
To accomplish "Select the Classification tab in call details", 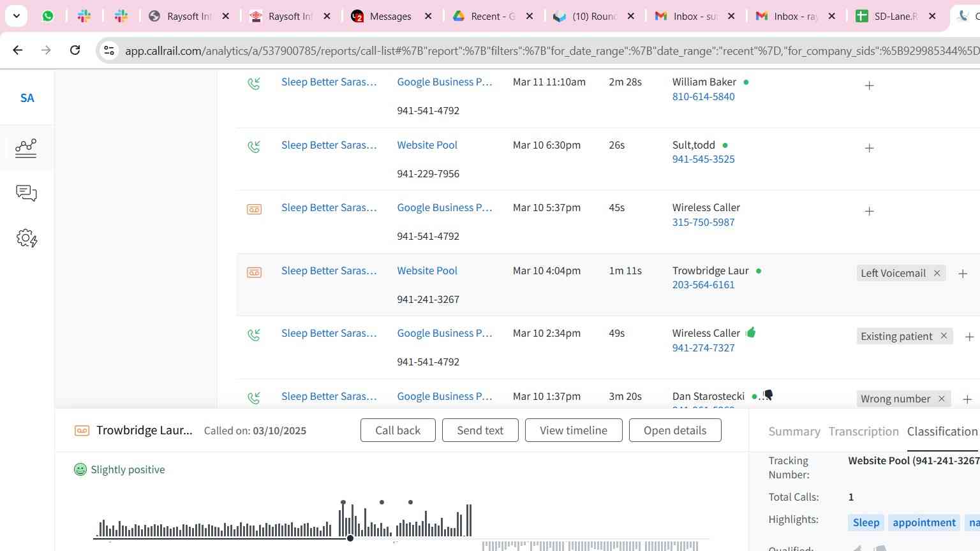I will click(x=942, y=432).
